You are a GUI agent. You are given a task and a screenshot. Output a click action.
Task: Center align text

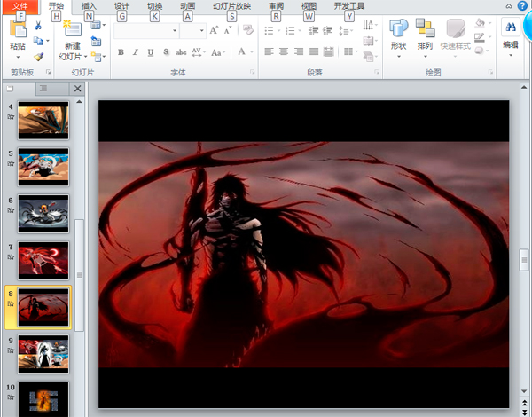[284, 51]
